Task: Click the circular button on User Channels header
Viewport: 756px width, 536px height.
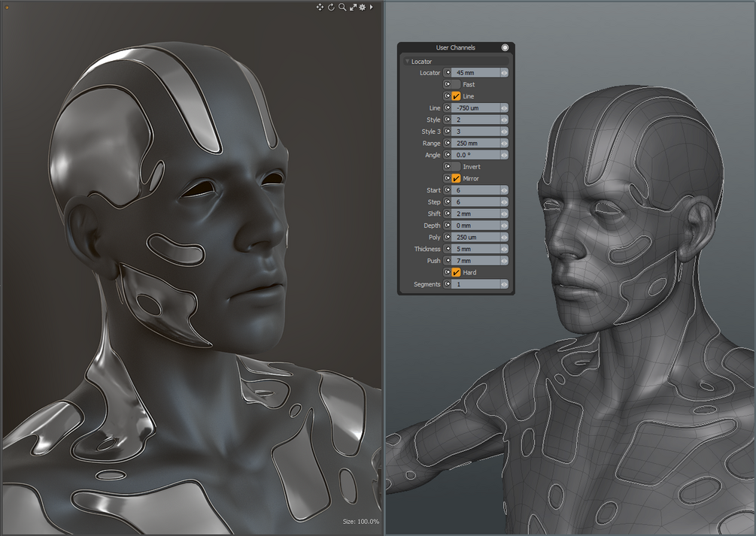Action: 505,47
